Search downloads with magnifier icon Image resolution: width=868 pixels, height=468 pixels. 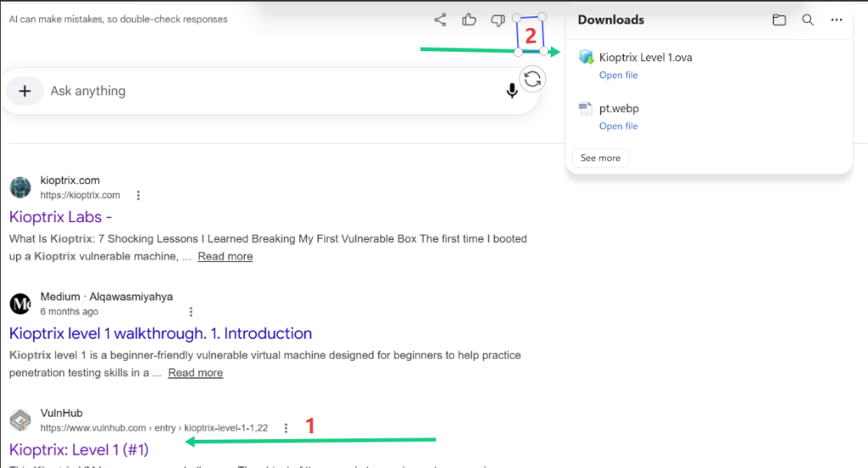click(808, 20)
